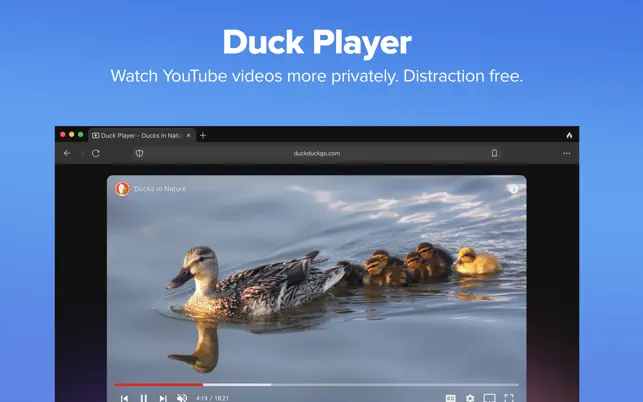Click the duckduckgo.com address bar
The width and height of the screenshot is (643, 402).
tap(317, 153)
